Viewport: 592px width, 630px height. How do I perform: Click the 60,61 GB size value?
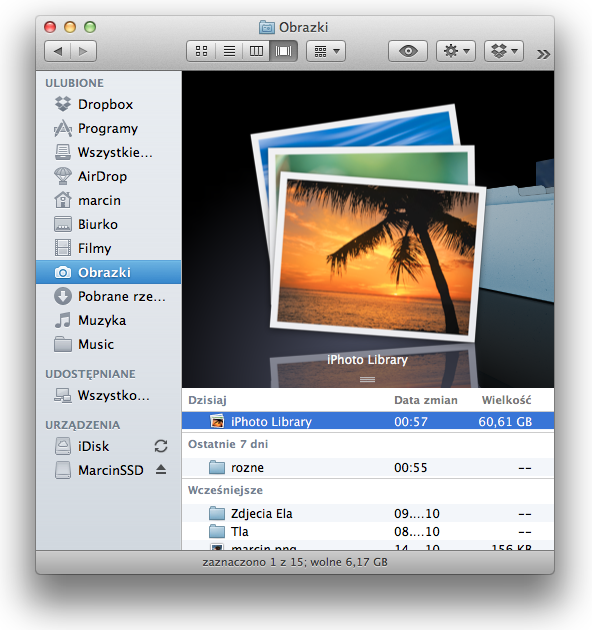click(505, 422)
